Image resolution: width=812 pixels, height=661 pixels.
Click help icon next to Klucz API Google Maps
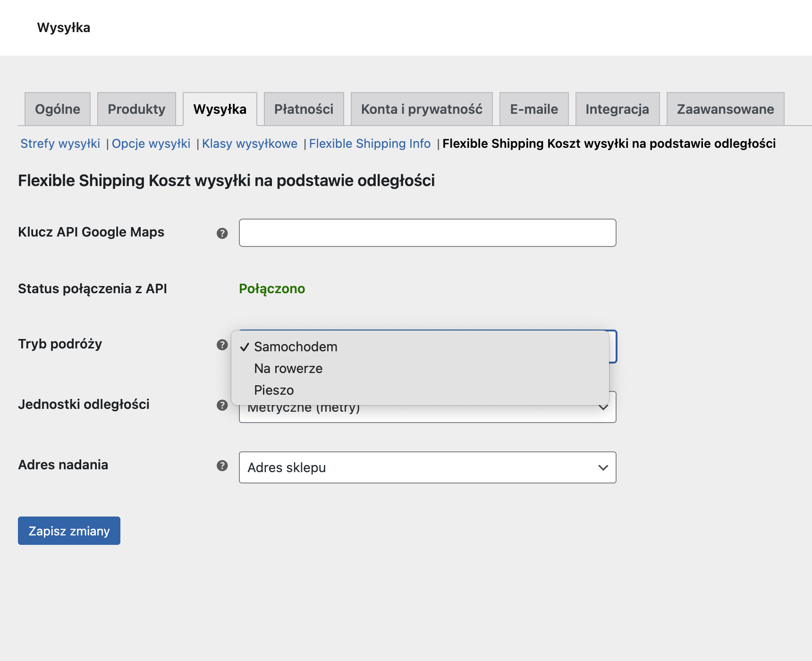tap(222, 233)
